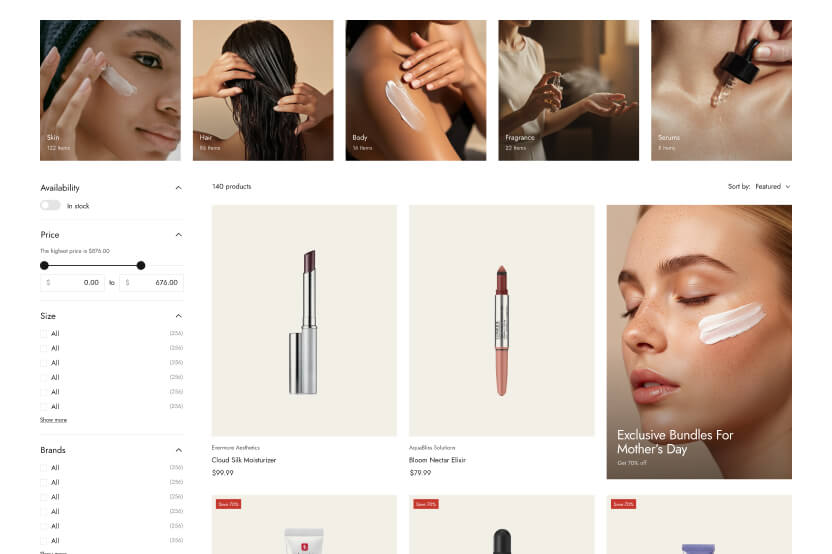Viewport: 832px width, 554px height.
Task: Collapse the Price filter section
Action: [x=178, y=235]
